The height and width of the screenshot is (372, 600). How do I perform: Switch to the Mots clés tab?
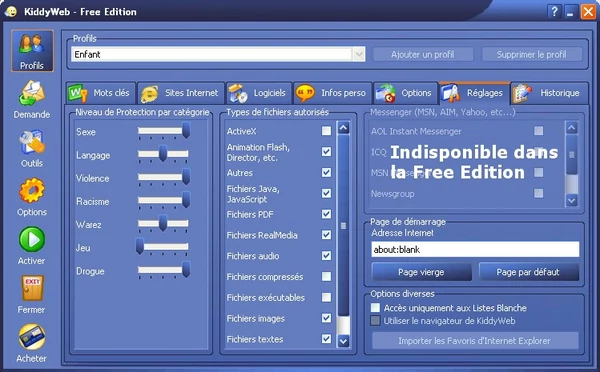[x=101, y=93]
